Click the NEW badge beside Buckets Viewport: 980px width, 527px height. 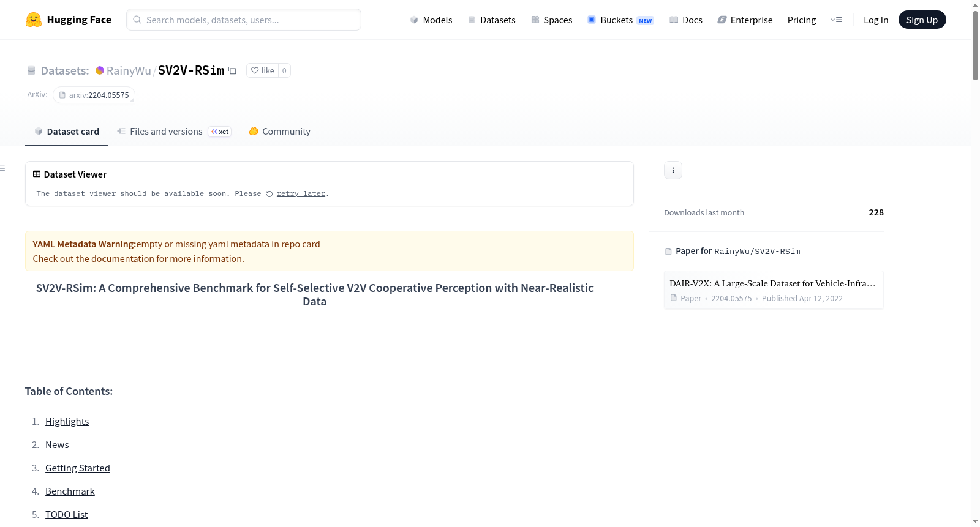click(x=646, y=20)
